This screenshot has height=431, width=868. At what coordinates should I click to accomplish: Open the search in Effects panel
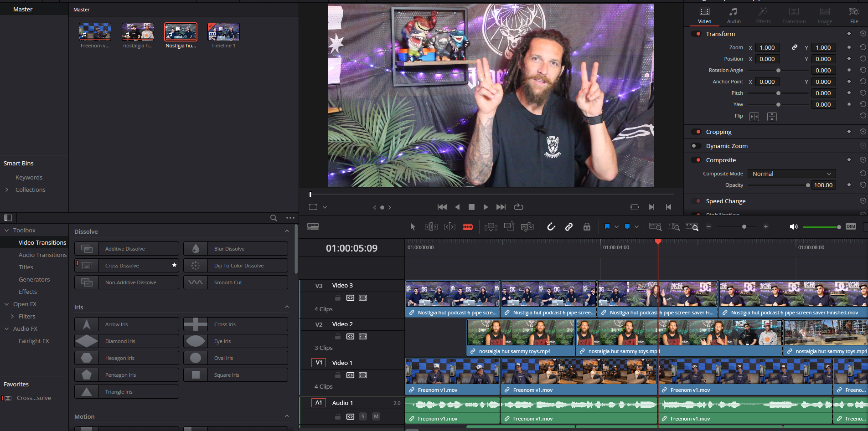[274, 218]
